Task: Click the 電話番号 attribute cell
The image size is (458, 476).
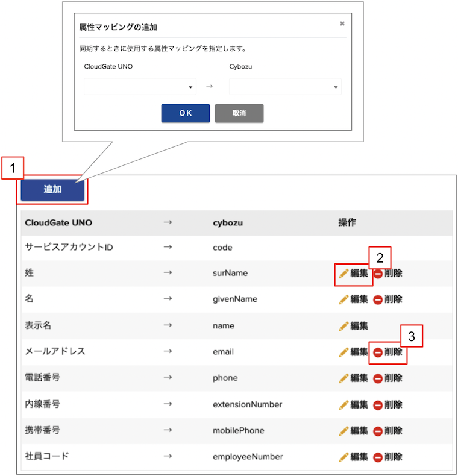Action: [43, 377]
